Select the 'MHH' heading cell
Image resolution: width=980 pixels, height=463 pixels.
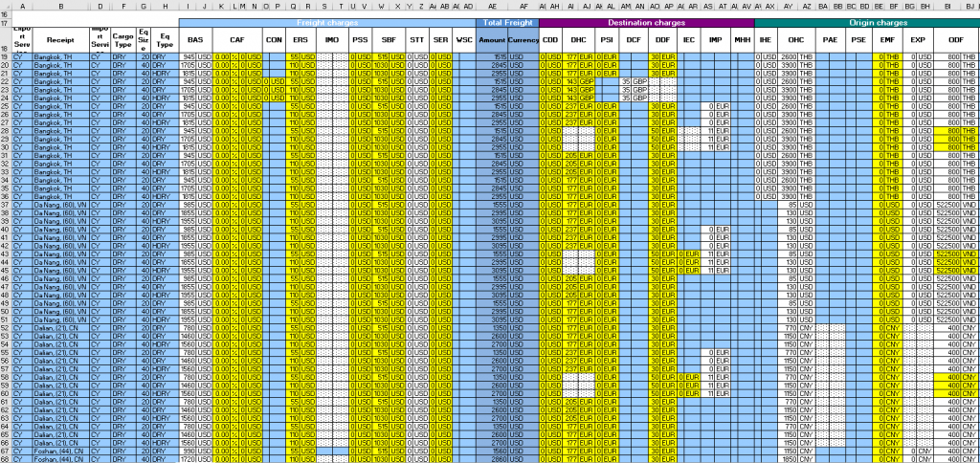743,40
